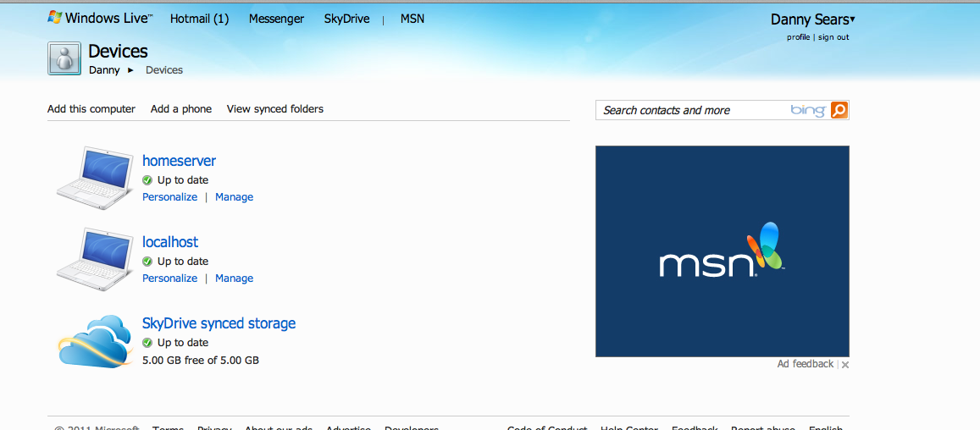Open Messenger in the top navigation
This screenshot has height=430, width=980.
point(276,19)
